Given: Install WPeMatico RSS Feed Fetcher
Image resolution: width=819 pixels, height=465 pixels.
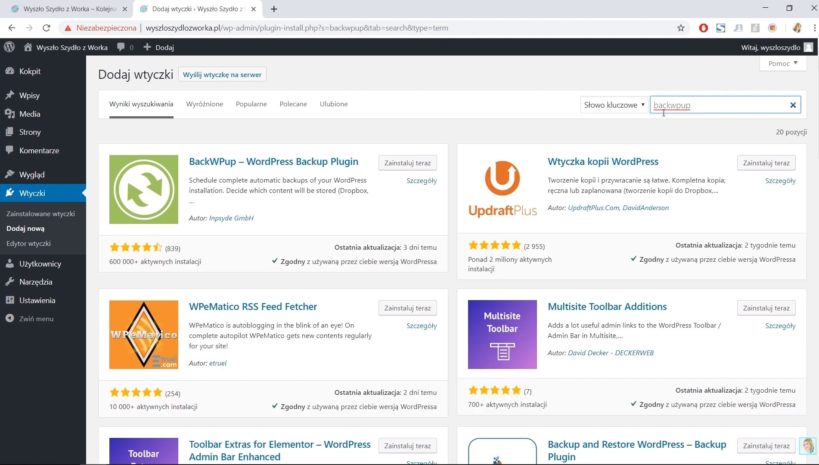Looking at the screenshot, I should coord(407,308).
